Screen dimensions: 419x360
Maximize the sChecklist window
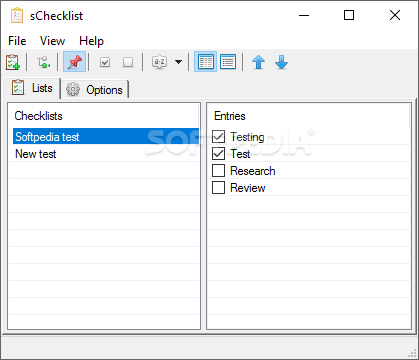[x=349, y=15]
